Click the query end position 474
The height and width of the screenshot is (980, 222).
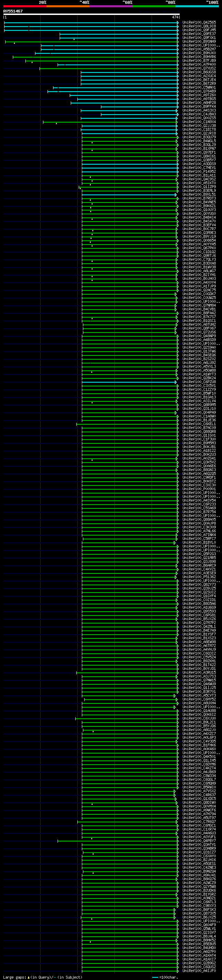(x=175, y=17)
